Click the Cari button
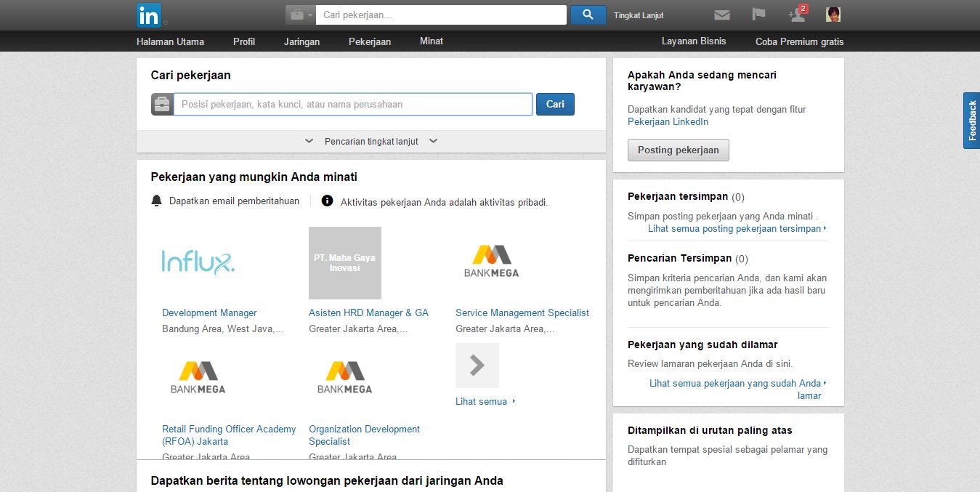 coord(555,104)
